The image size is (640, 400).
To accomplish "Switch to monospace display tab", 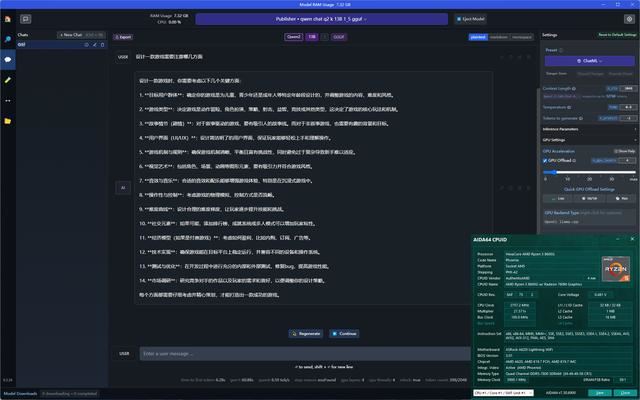I will pyautogui.click(x=521, y=35).
